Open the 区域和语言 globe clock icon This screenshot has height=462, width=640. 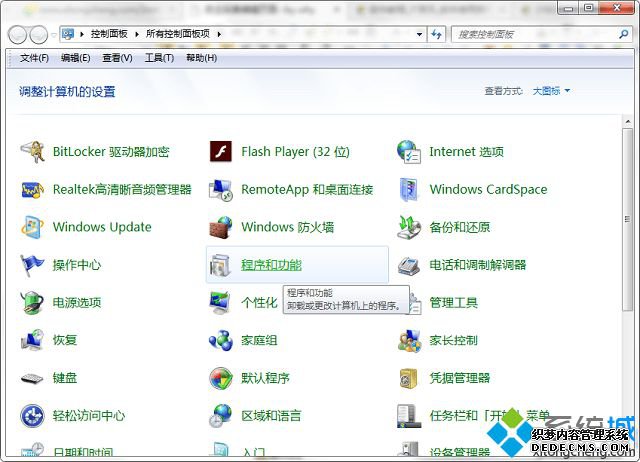click(221, 416)
